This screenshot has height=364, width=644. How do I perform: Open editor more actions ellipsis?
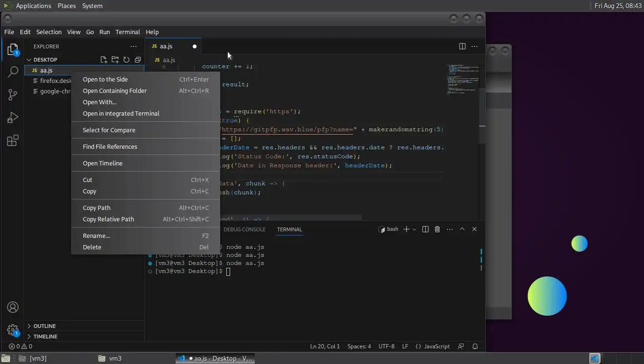[474, 46]
